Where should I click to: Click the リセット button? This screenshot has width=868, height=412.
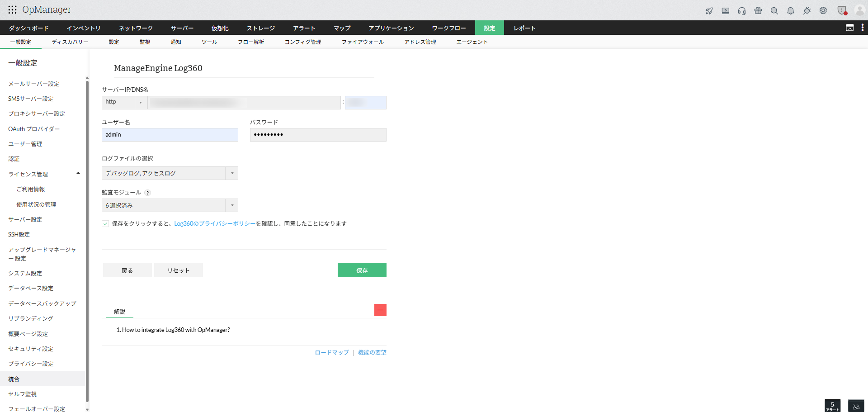click(179, 270)
